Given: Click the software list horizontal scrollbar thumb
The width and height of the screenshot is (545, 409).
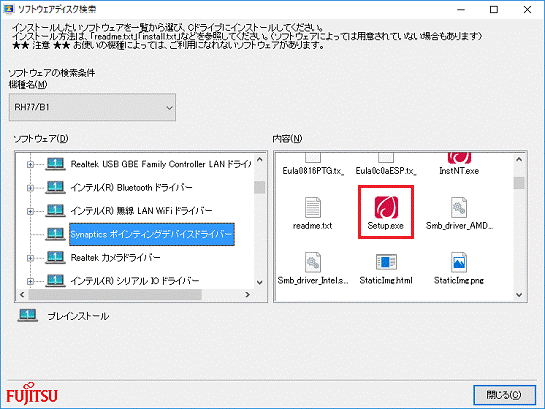Looking at the screenshot, I should [x=115, y=295].
